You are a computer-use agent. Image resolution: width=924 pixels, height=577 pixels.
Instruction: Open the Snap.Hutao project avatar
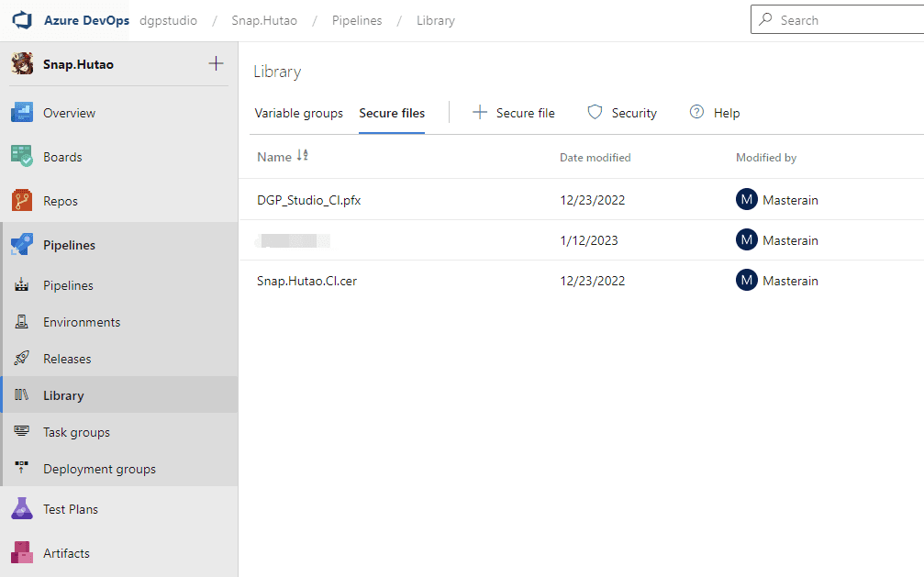click(22, 63)
